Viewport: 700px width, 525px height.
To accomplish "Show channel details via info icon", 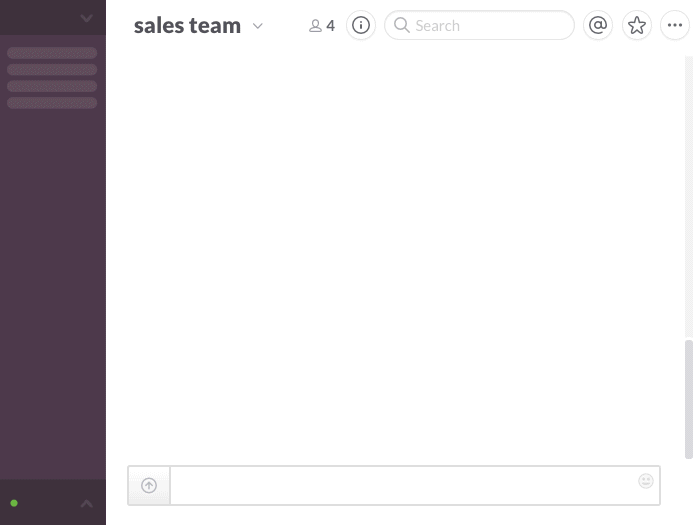I will [x=361, y=26].
